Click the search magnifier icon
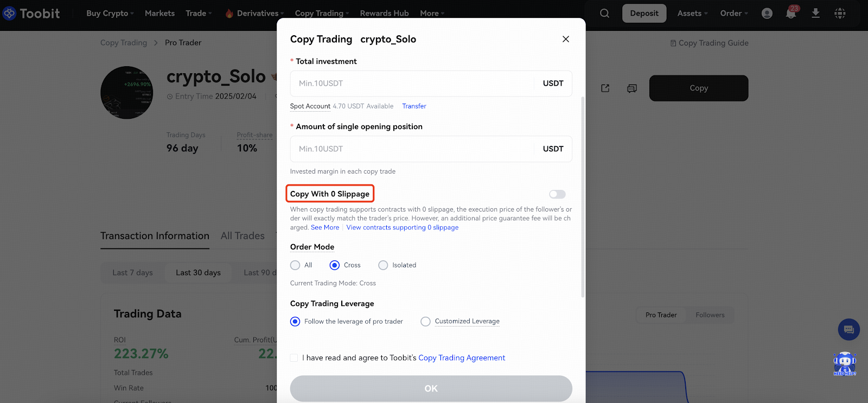The image size is (868, 403). pyautogui.click(x=604, y=14)
